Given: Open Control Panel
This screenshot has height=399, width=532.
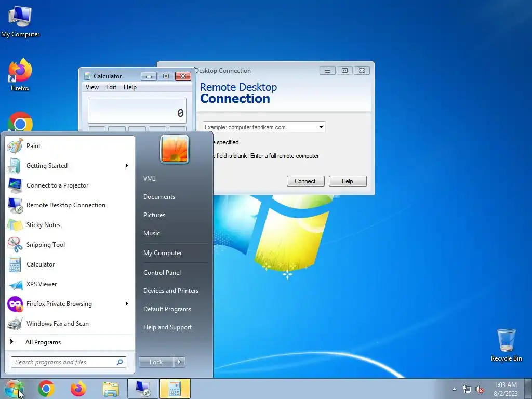Looking at the screenshot, I should pyautogui.click(x=162, y=273).
